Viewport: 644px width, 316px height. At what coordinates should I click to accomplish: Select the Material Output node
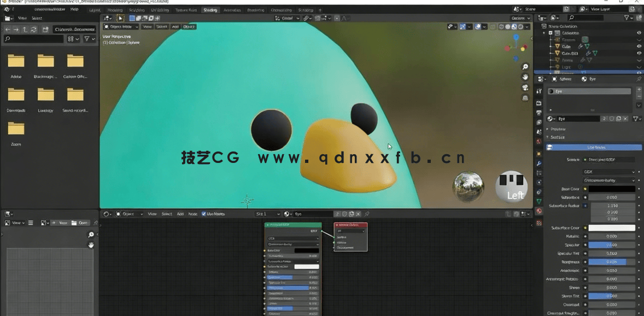pyautogui.click(x=350, y=226)
